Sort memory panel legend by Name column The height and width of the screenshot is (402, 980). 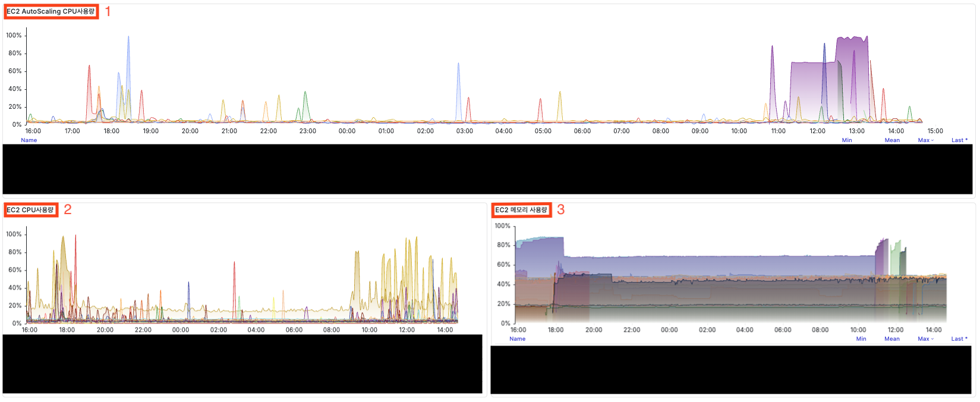(x=518, y=339)
